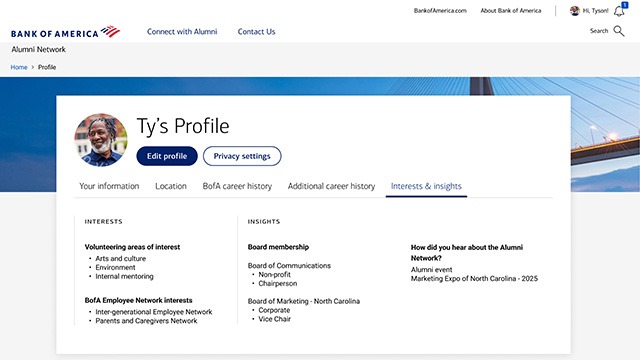The height and width of the screenshot is (360, 640).
Task: Switch to the BofA career history tab
Action: [237, 186]
